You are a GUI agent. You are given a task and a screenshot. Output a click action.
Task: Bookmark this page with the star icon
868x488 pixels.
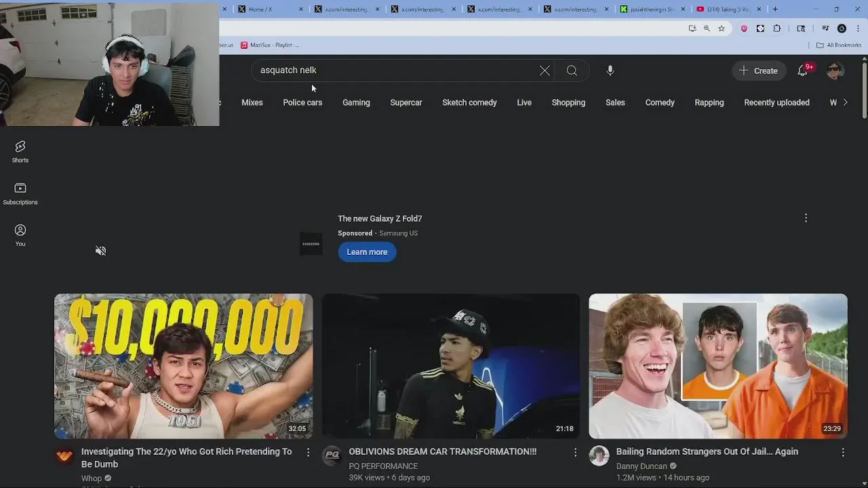[722, 28]
